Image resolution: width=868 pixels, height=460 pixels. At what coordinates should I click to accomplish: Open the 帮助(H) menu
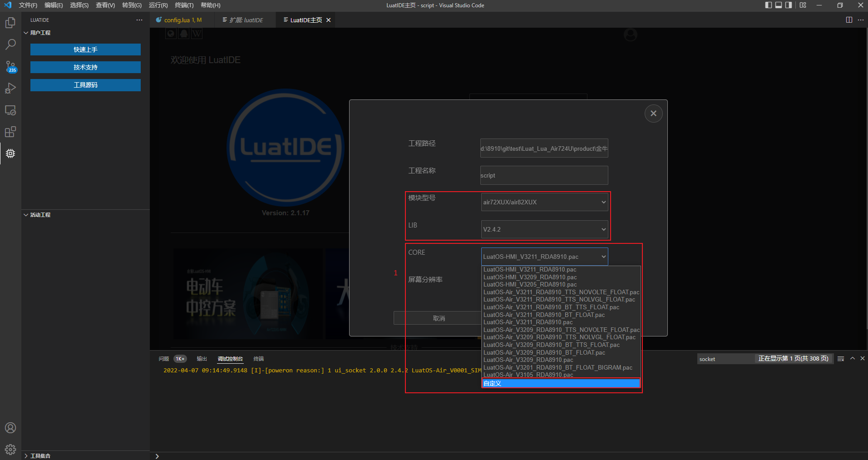(x=210, y=5)
